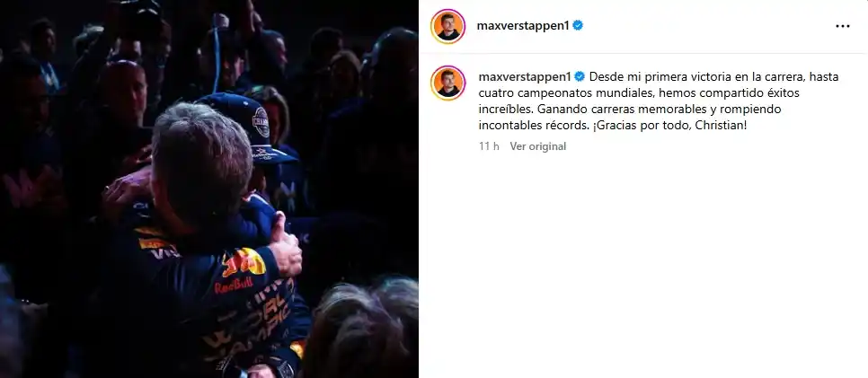Open the post photo of the hug
Image resolution: width=868 pixels, height=378 pixels.
[x=209, y=189]
